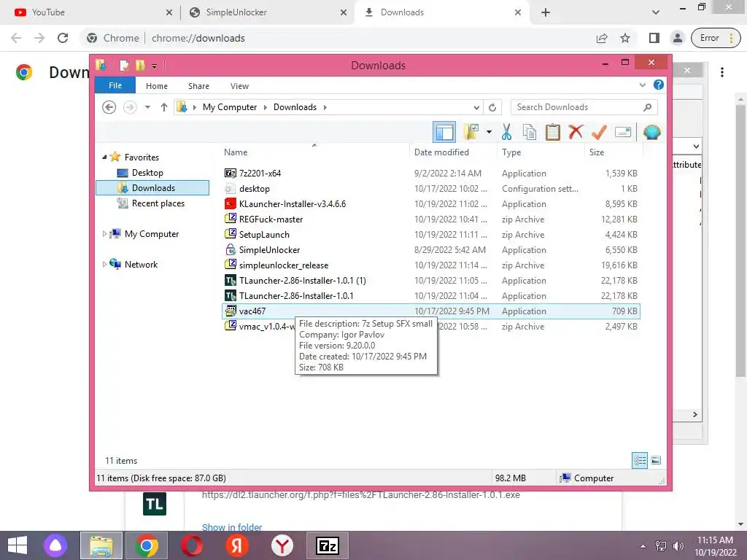This screenshot has height=560, width=747.
Task: Select Downloads in the Favorites list
Action: [152, 187]
